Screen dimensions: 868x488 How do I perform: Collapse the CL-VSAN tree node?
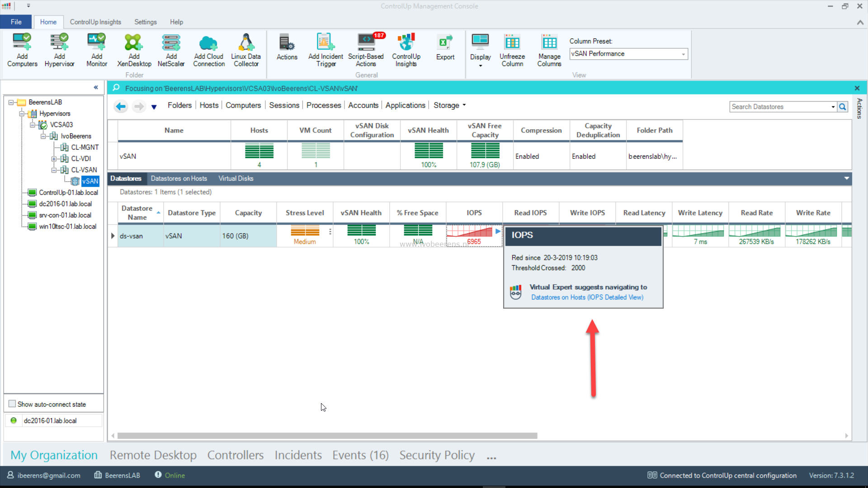coord(54,170)
